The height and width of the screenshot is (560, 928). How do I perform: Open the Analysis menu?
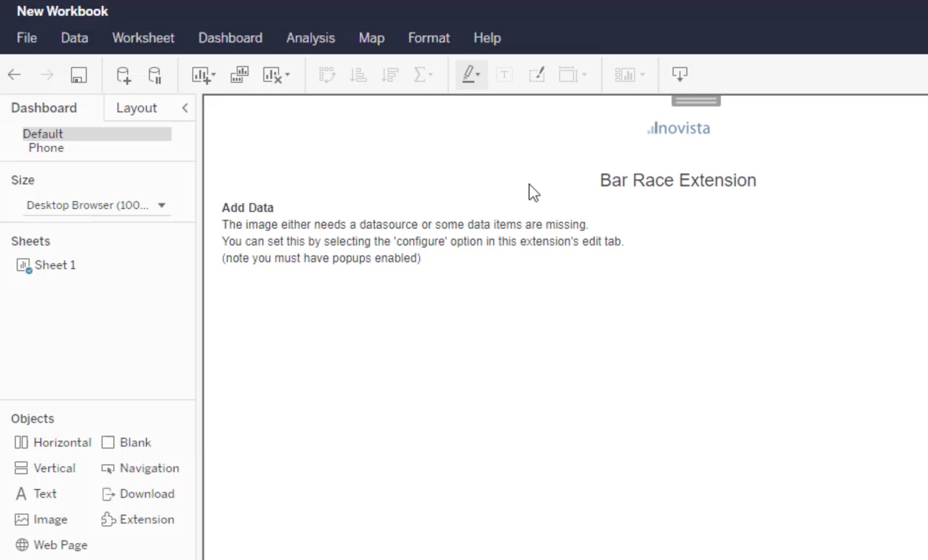tap(310, 38)
